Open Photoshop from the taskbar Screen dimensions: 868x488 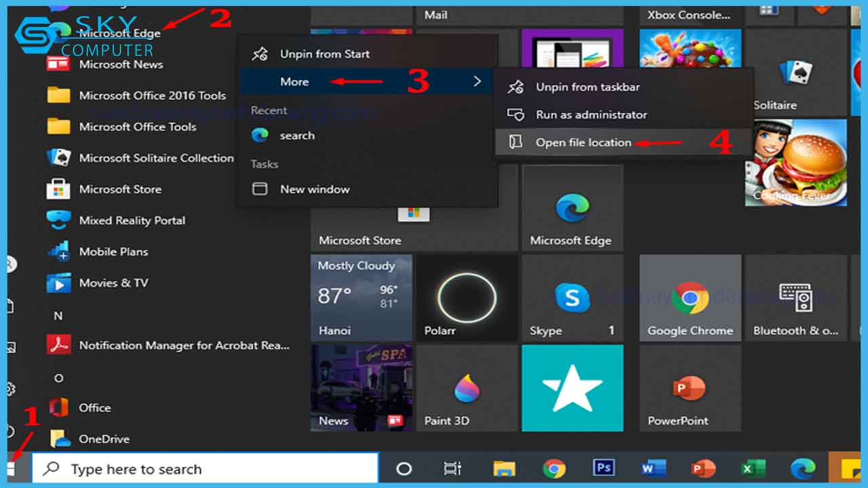pyautogui.click(x=604, y=469)
